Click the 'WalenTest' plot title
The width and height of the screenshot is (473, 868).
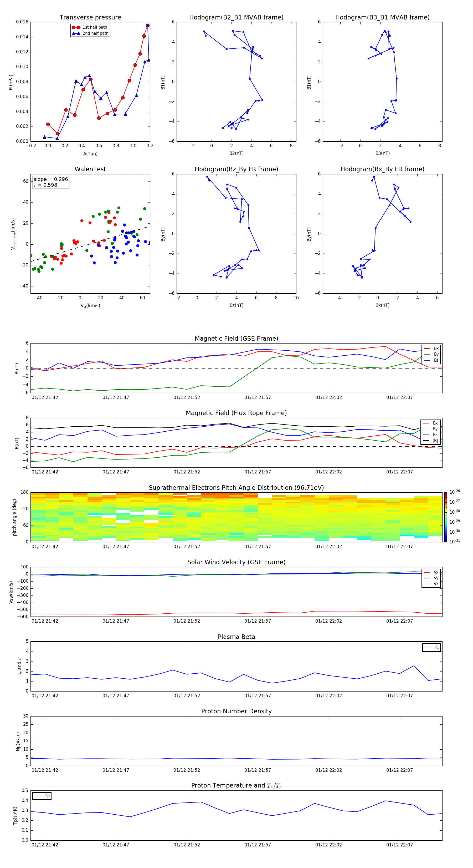90,169
